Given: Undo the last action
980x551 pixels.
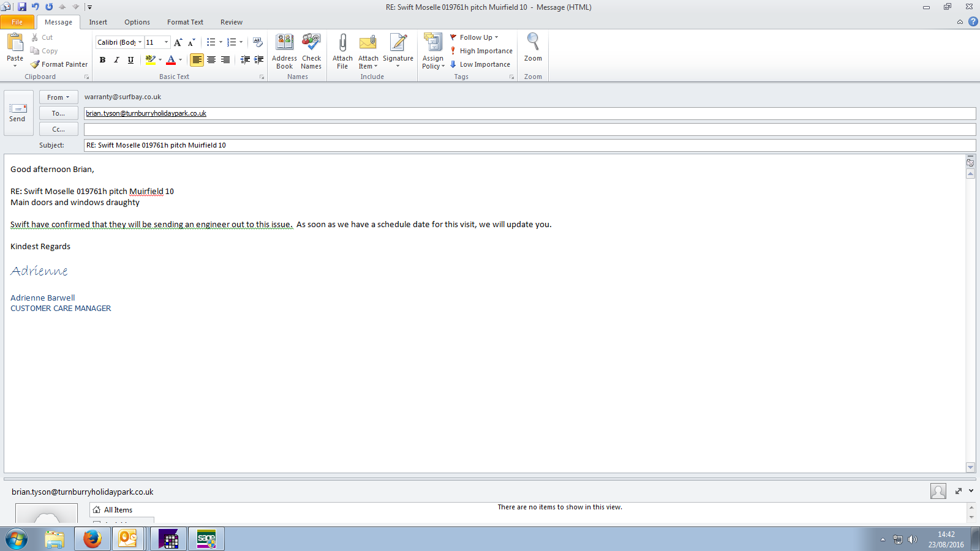Looking at the screenshot, I should pyautogui.click(x=36, y=7).
